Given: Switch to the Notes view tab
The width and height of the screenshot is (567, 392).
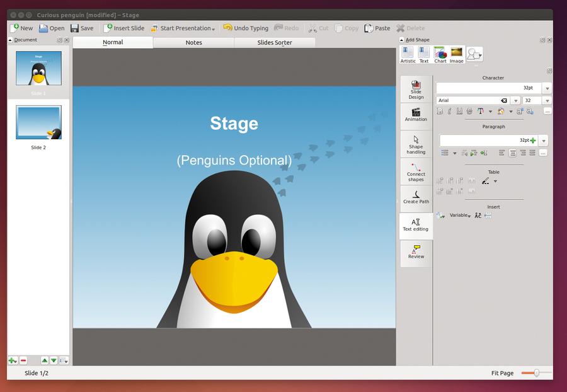Looking at the screenshot, I should 194,42.
